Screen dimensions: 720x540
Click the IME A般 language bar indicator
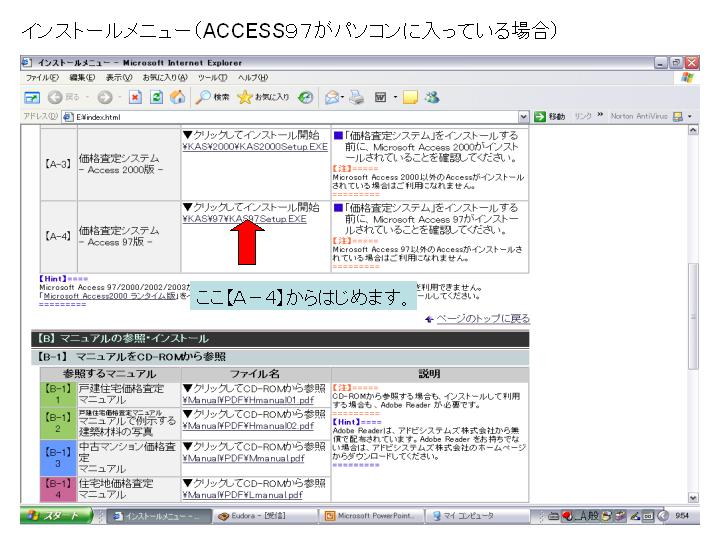(x=587, y=516)
